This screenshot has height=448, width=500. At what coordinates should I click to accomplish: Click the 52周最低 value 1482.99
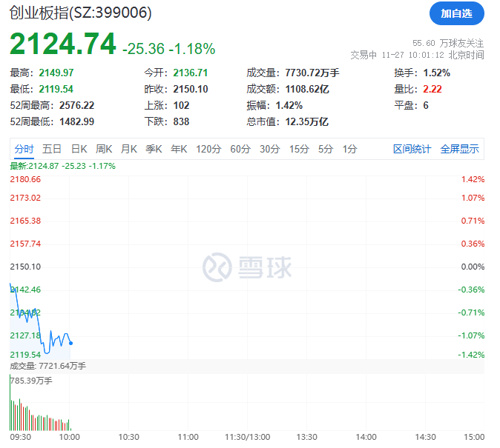[77, 122]
